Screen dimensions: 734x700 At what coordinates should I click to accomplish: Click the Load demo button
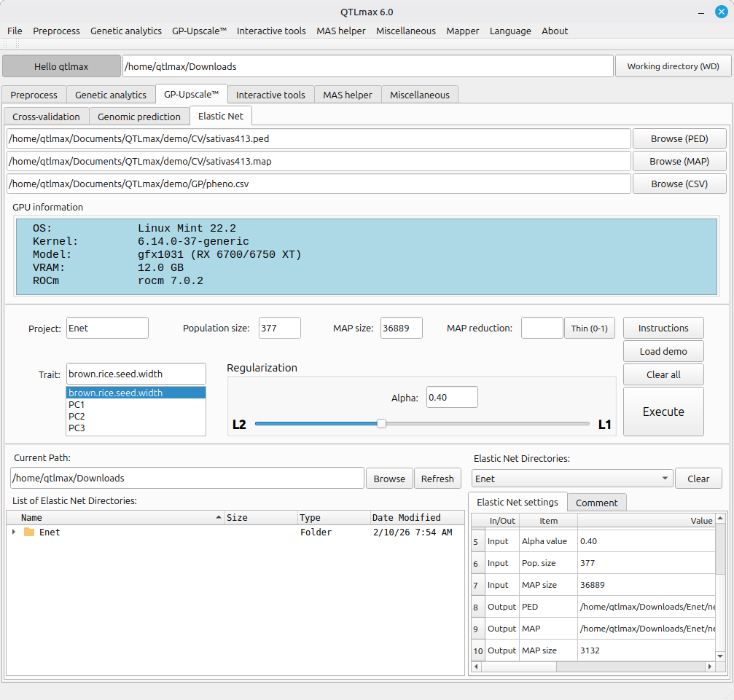[x=663, y=351]
